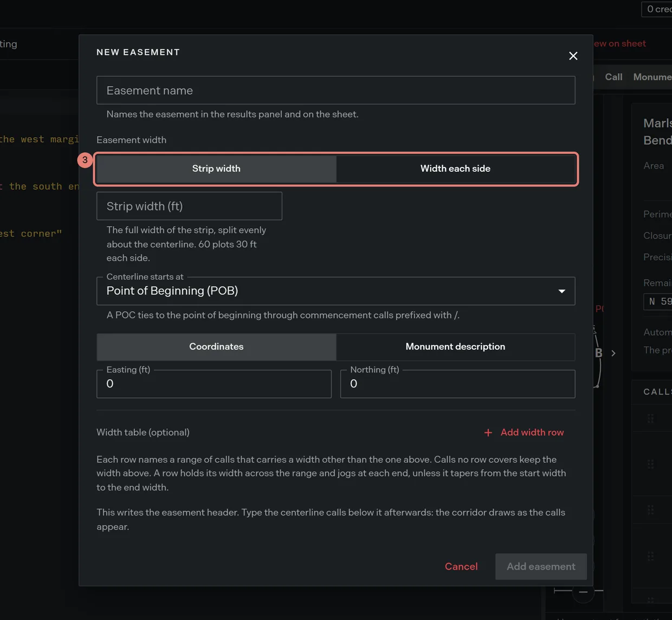Screen dimensions: 672x620
Task: Switch to Coordinates mode
Action: coord(216,347)
